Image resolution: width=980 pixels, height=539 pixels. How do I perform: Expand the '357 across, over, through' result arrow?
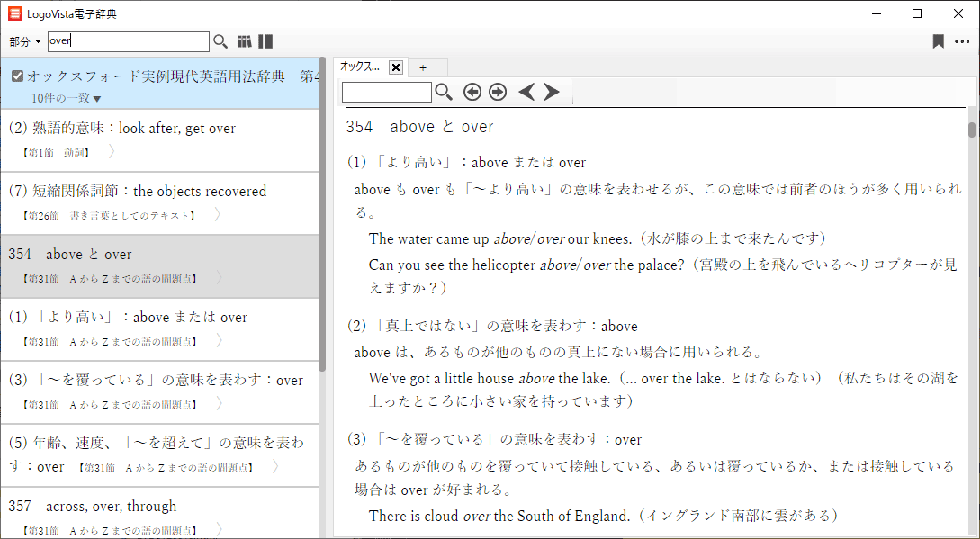click(x=217, y=529)
